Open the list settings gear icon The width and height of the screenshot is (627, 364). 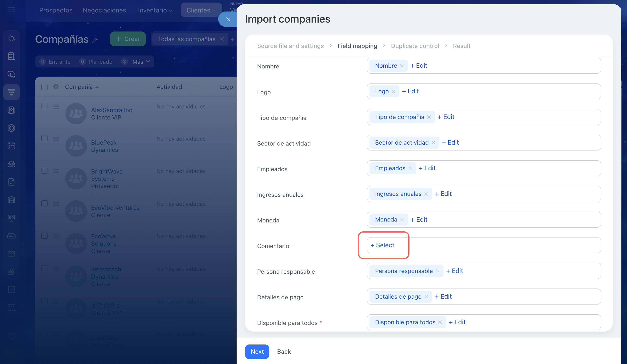[x=56, y=87]
